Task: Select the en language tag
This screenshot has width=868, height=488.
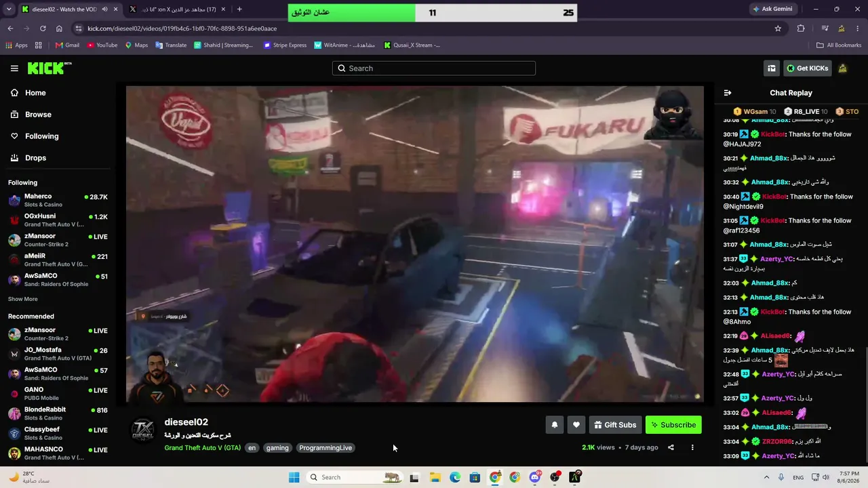Action: (252, 448)
